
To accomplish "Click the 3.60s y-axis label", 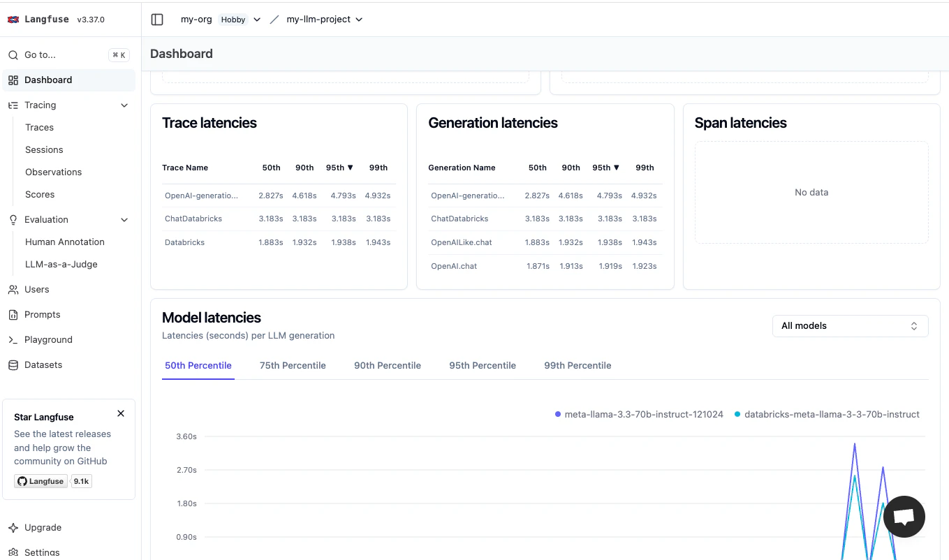I will (x=186, y=436).
